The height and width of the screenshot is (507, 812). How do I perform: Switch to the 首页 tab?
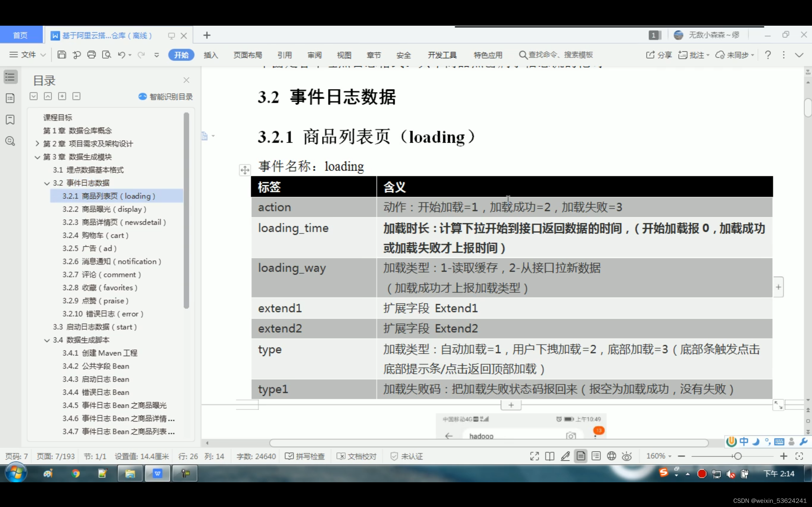(x=20, y=35)
